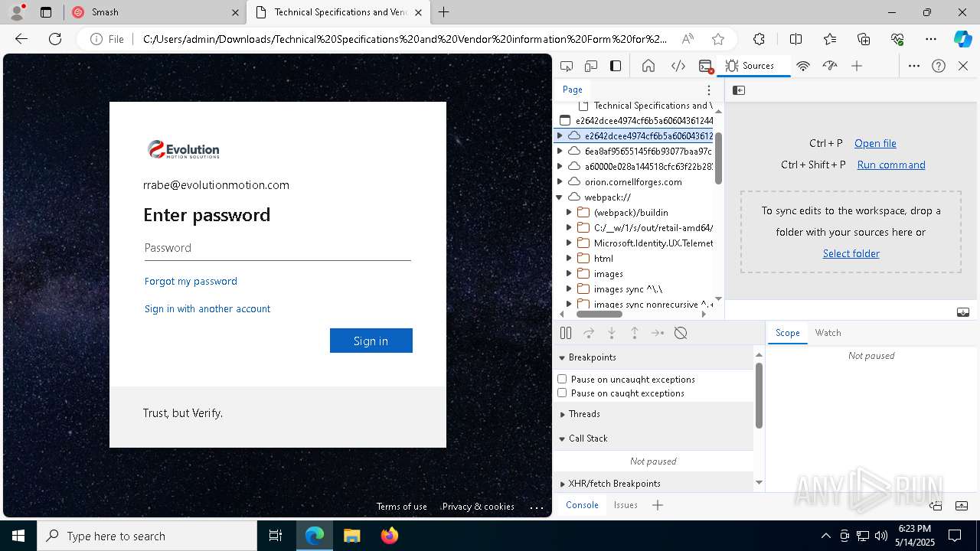The height and width of the screenshot is (551, 980).
Task: Open the Elements tool icon
Action: pos(678,66)
